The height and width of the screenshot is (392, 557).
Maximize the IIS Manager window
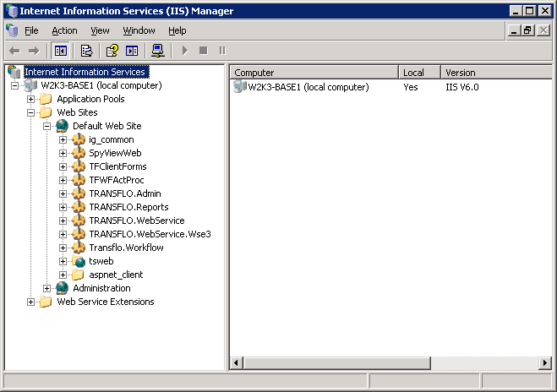tap(529, 11)
